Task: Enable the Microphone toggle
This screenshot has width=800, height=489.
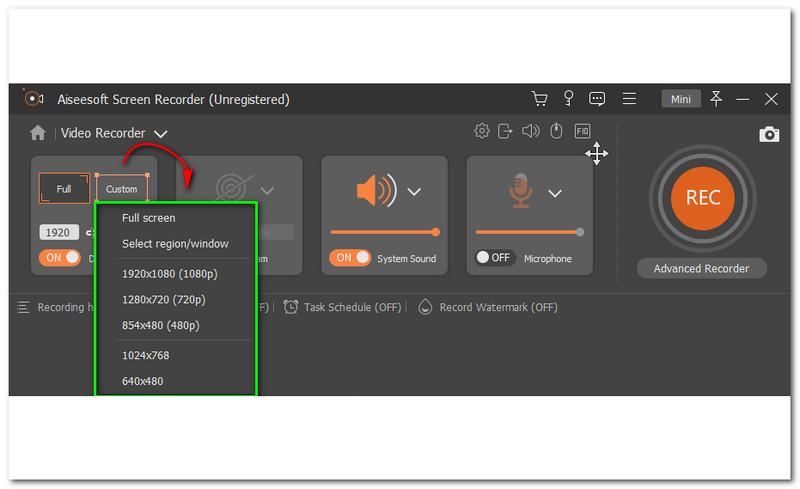Action: point(495,258)
